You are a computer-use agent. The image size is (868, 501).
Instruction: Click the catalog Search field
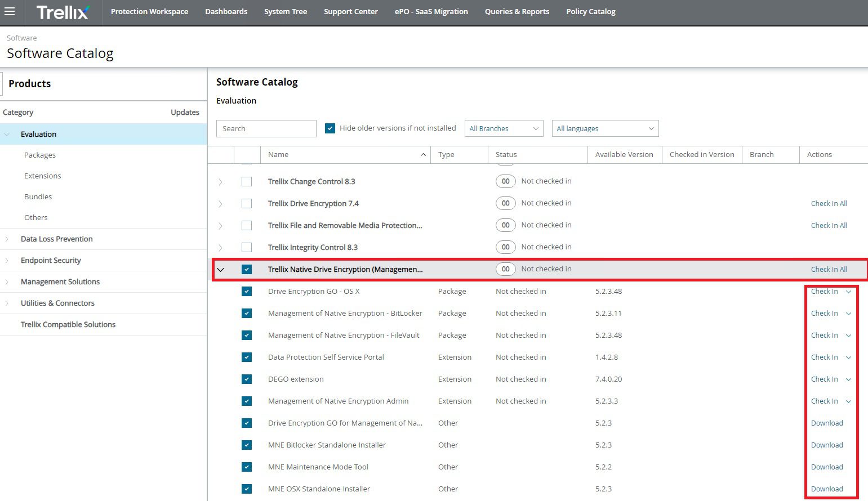coord(266,129)
